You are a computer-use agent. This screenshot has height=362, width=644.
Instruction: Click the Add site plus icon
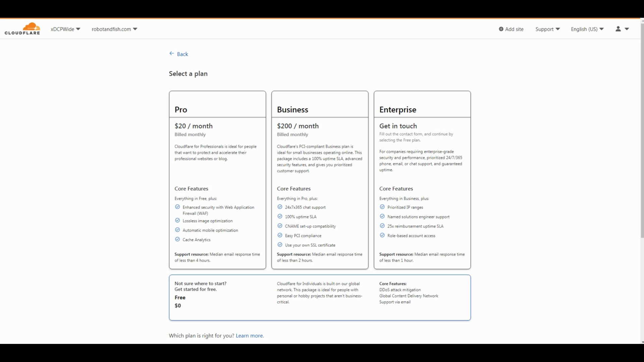[x=501, y=29]
